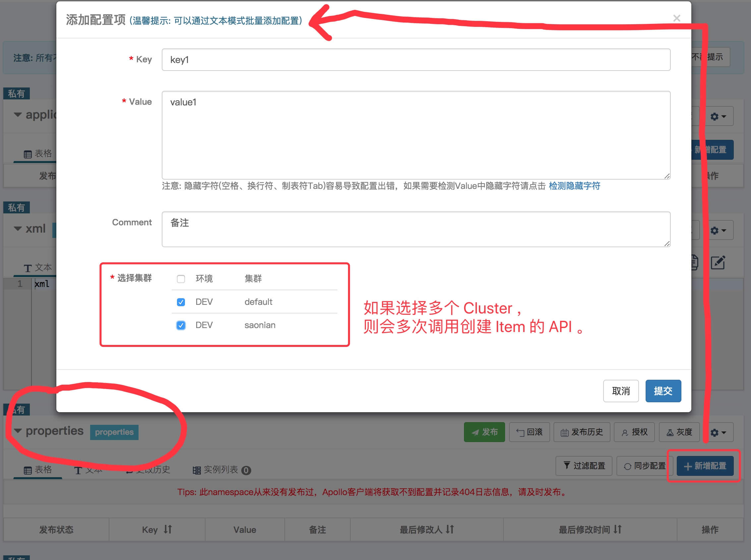The image size is (751, 560).
Task: Click the rollback (回滚) icon
Action: point(529,432)
